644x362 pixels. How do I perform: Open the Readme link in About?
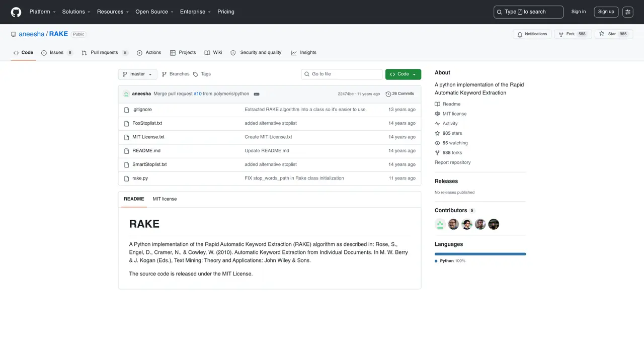[448, 104]
